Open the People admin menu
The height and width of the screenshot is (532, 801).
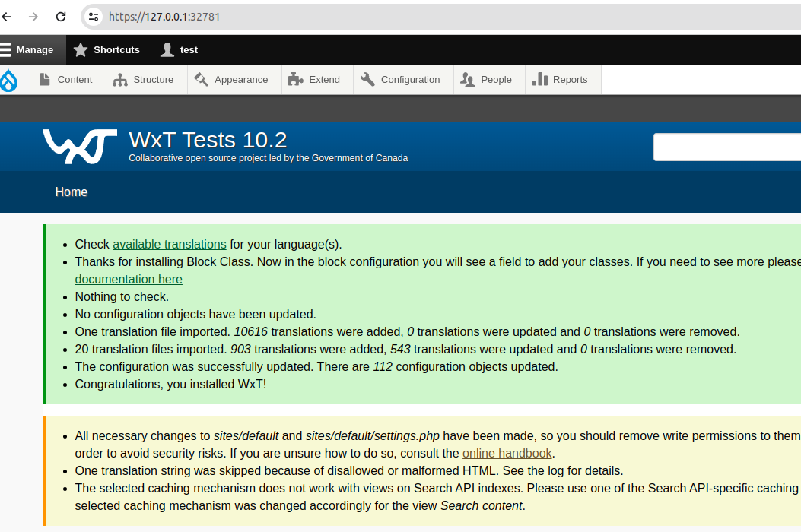(x=489, y=80)
